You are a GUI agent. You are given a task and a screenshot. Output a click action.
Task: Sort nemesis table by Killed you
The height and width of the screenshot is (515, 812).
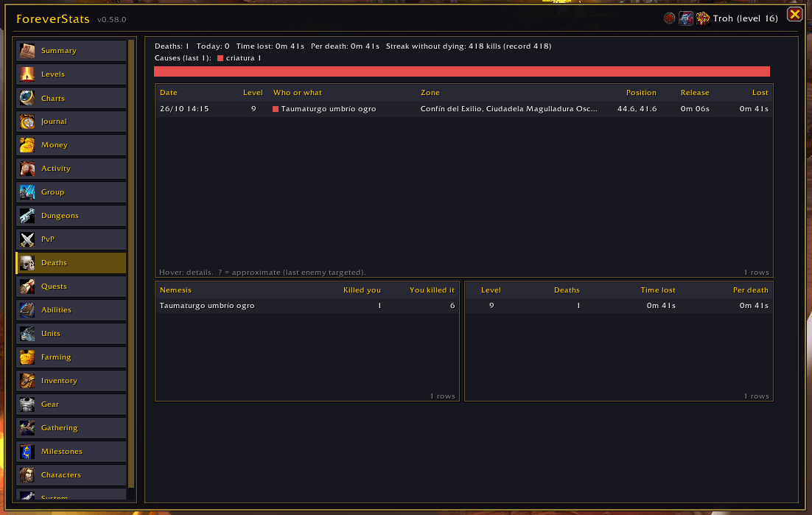click(x=362, y=290)
